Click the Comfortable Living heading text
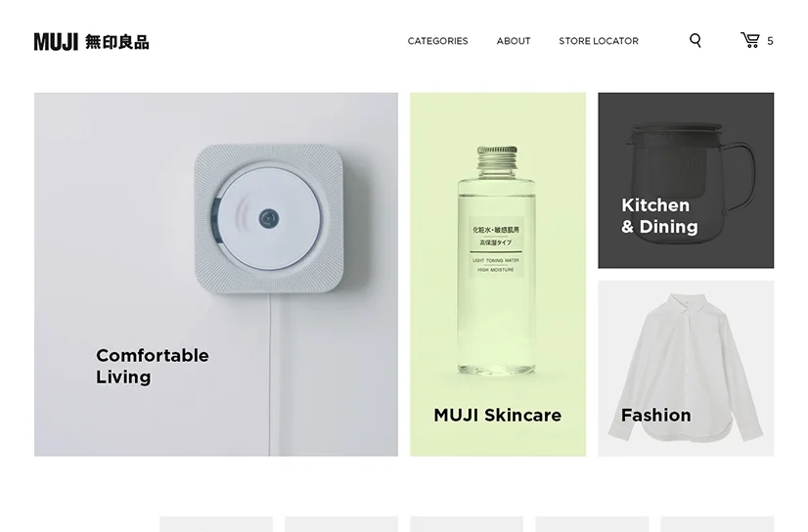Image resolution: width=808 pixels, height=532 pixels. [152, 366]
